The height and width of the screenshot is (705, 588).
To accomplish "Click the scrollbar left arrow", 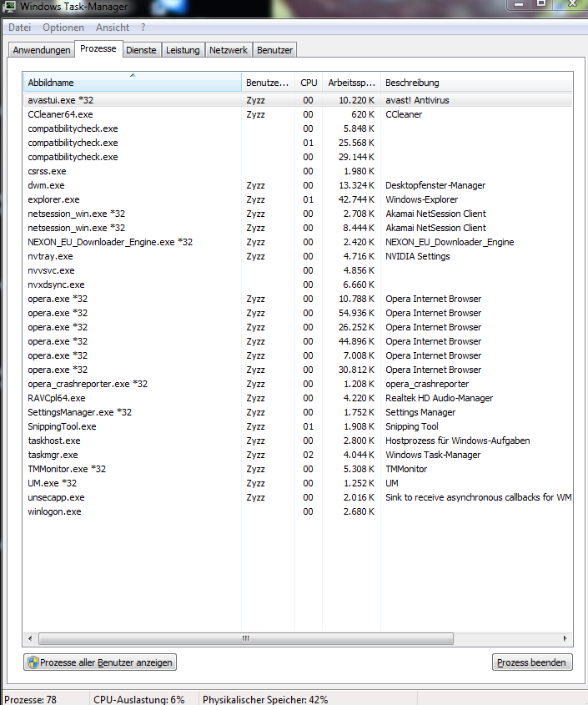I will pos(30,638).
